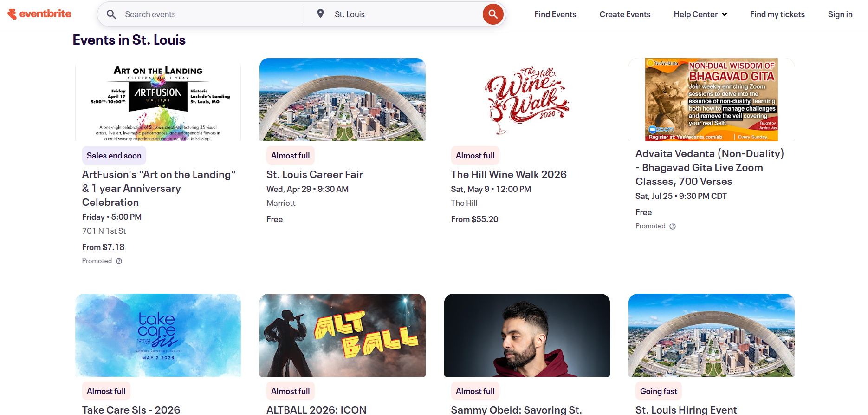Image resolution: width=868 pixels, height=415 pixels.
Task: Open Sammy Obeid: Savoring St. title
Action: (x=516, y=409)
